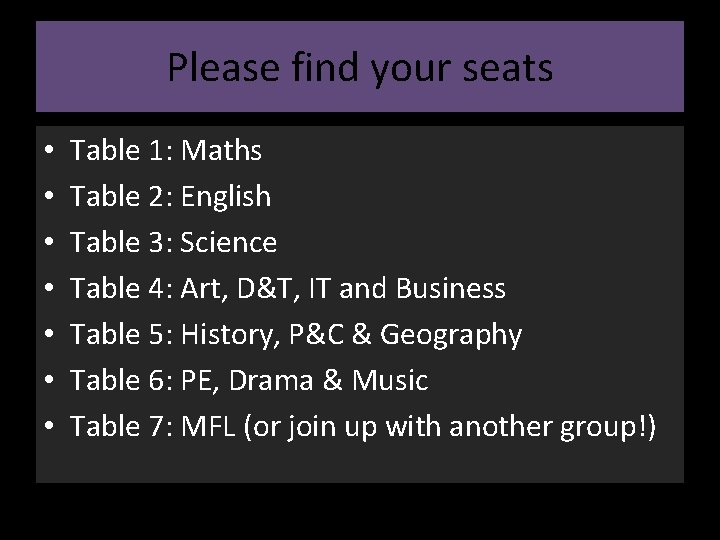This screenshot has width=720, height=540.
Task: Click the word 'Business' in Table 4 line
Action: [451, 289]
